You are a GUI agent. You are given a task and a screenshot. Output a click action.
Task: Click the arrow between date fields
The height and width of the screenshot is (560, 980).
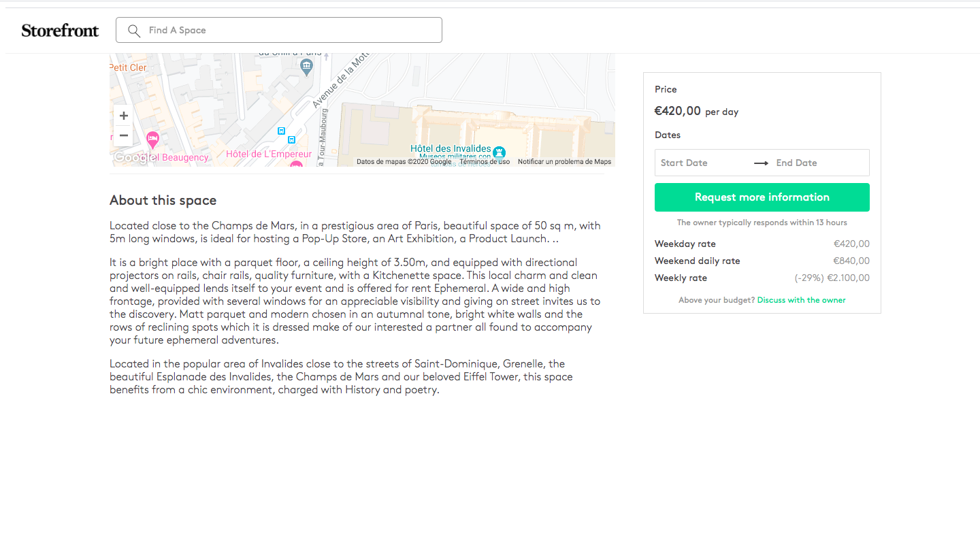(x=761, y=163)
